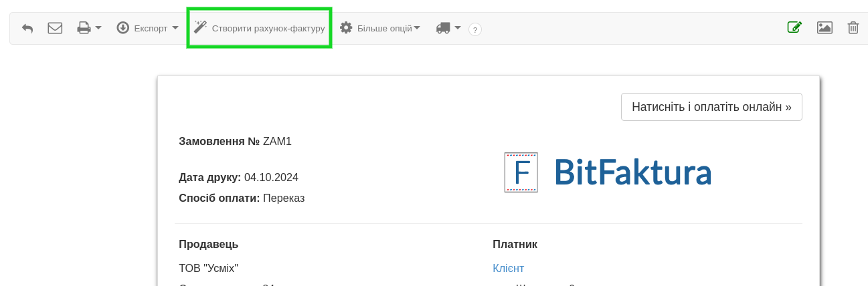
Task: Send the order by email envelope icon
Action: click(55, 28)
